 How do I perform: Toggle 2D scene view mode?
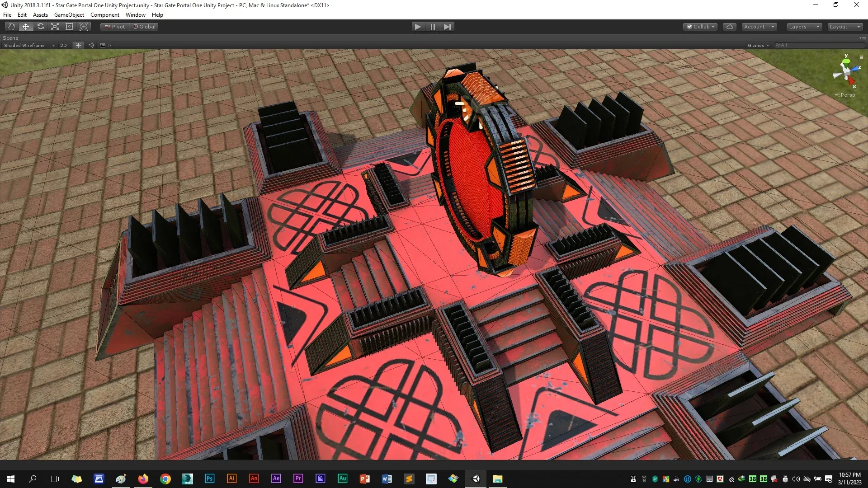click(63, 45)
